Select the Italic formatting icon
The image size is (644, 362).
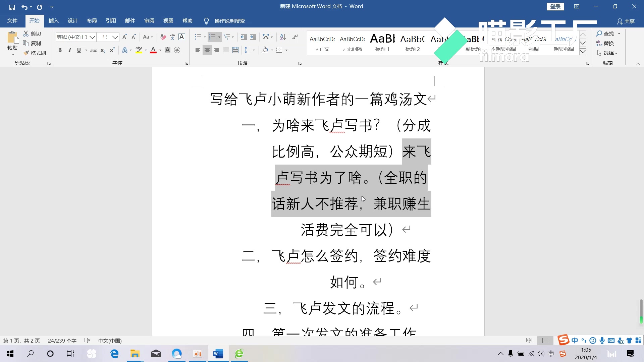pos(69,50)
